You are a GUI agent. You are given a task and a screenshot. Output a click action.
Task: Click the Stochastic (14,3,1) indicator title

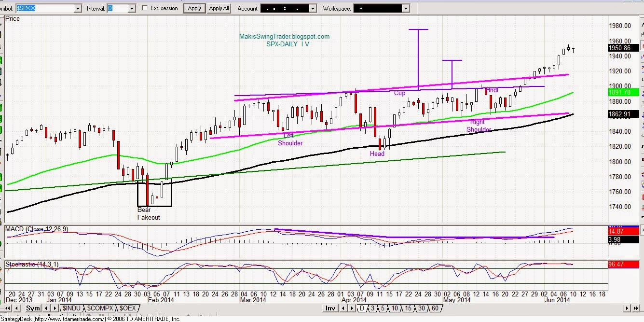[x=32, y=264]
